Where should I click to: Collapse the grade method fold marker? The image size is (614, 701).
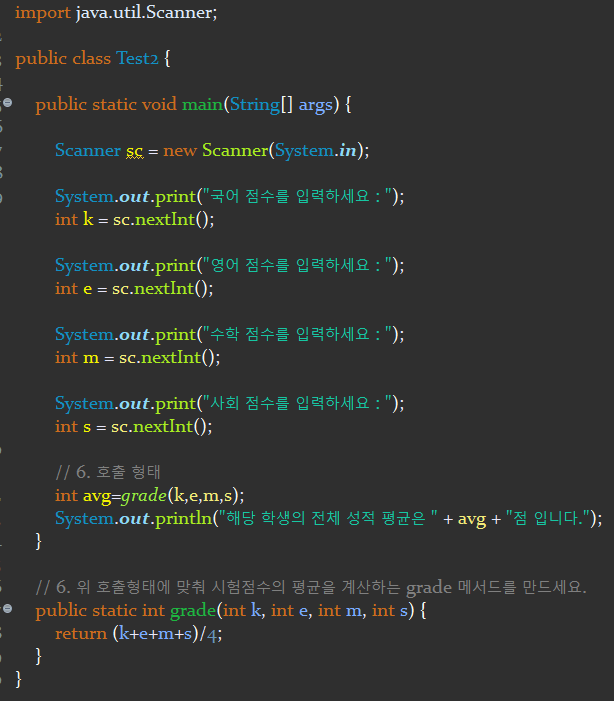point(8,608)
